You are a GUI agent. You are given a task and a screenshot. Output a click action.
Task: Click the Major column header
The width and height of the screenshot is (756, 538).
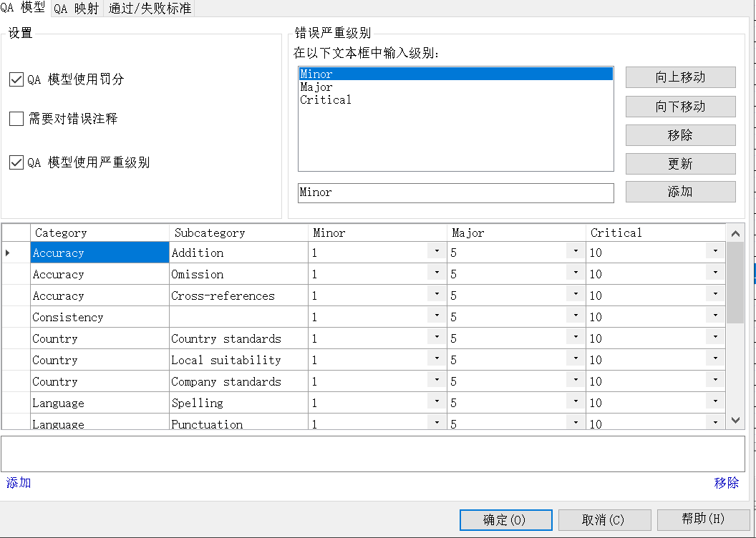[x=516, y=233]
